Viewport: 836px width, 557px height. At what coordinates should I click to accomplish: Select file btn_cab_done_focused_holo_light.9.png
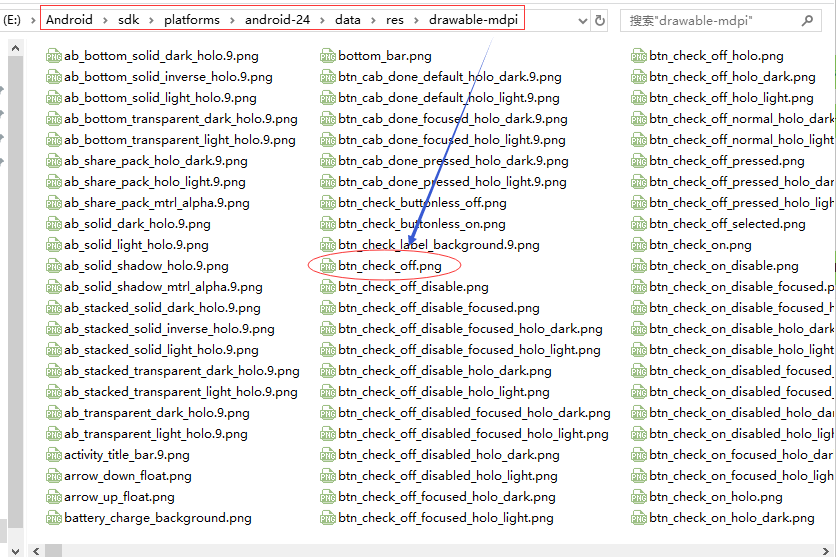click(x=443, y=140)
